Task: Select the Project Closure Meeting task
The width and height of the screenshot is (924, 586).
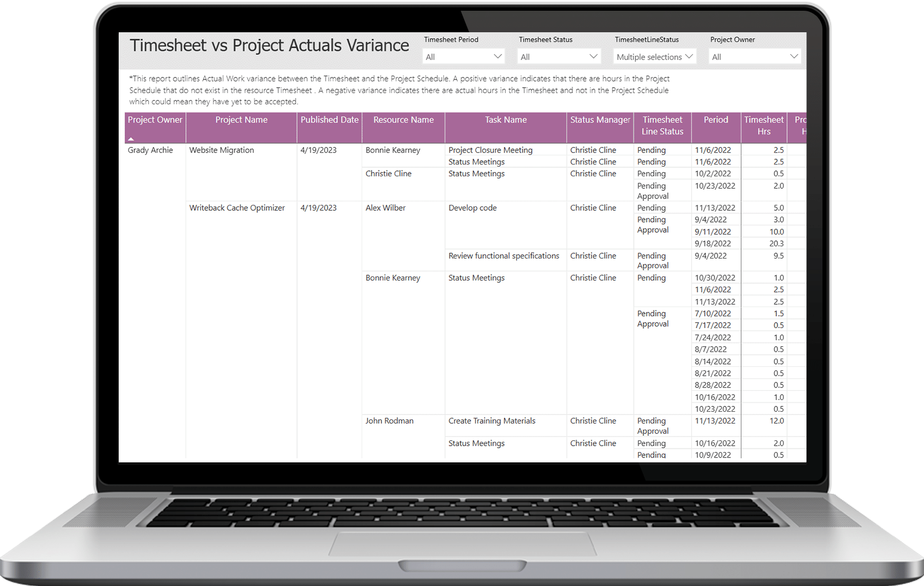Action: coord(490,150)
